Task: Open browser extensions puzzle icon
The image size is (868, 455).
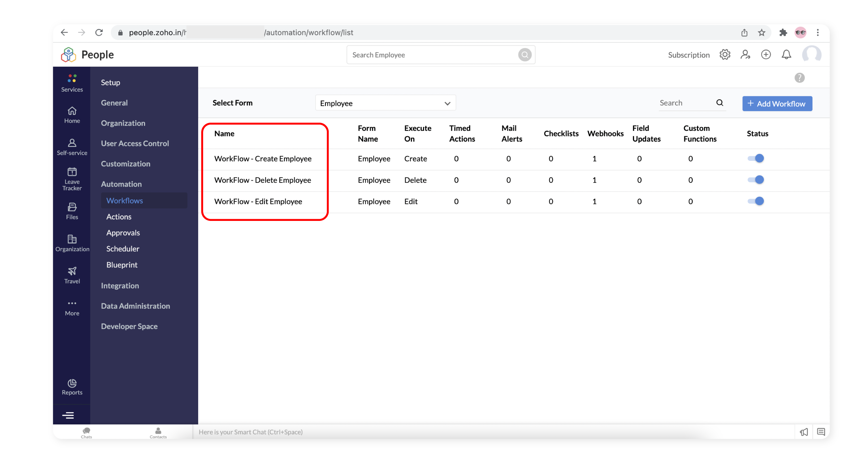Action: click(783, 33)
